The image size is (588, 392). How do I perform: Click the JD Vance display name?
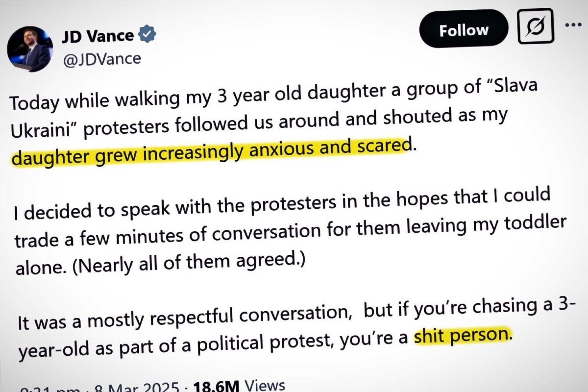(98, 36)
